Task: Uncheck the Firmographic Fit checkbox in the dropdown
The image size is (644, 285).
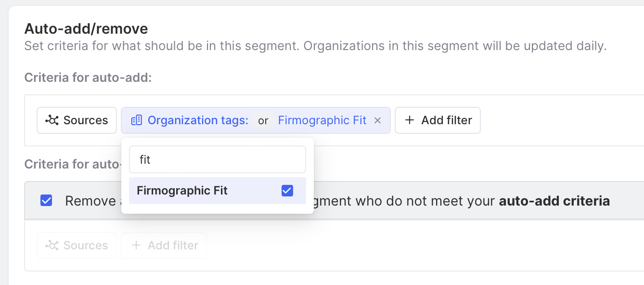Action: coord(287,191)
